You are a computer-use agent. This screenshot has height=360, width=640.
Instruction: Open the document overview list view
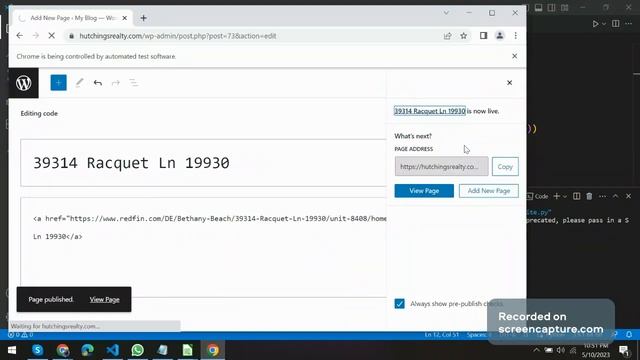tap(133, 83)
